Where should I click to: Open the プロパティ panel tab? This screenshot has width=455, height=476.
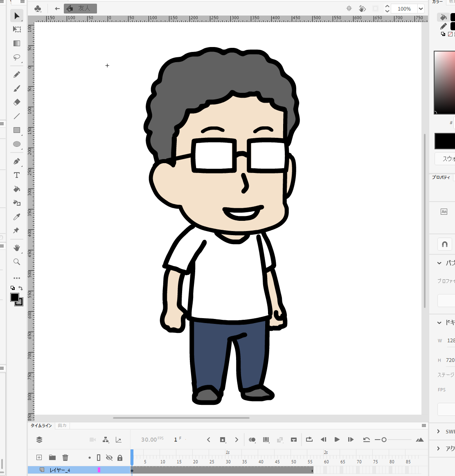tap(441, 177)
